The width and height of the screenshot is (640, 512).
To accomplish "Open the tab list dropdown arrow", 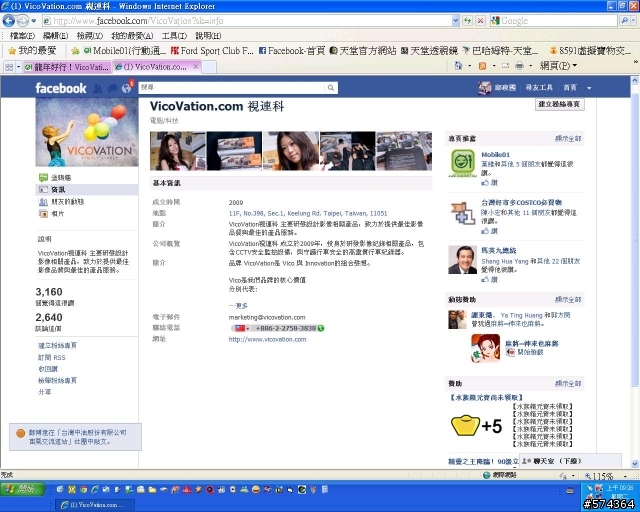I will [18, 67].
